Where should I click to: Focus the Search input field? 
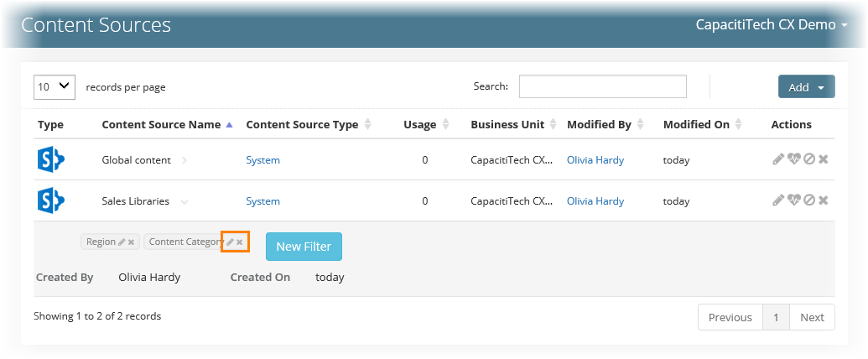pyautogui.click(x=603, y=86)
